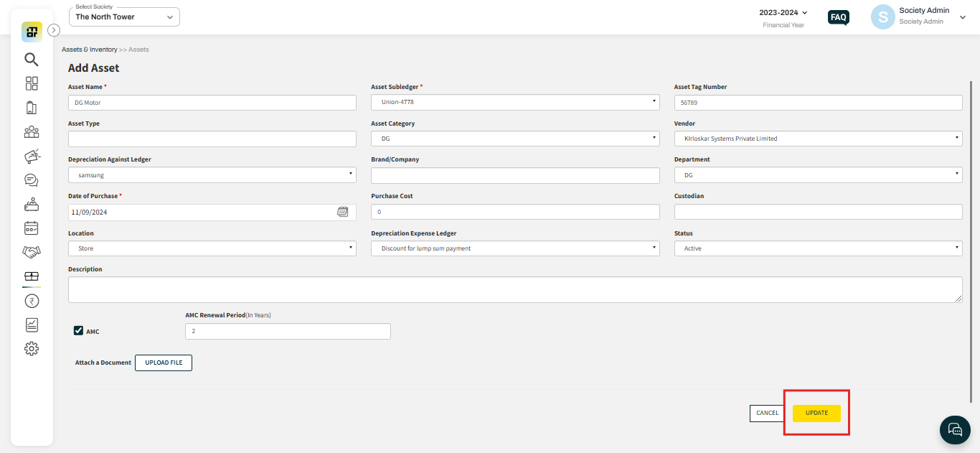Screen dimensions: 980x453
Task: Open the dashboard grid icon
Action: pos(32,83)
